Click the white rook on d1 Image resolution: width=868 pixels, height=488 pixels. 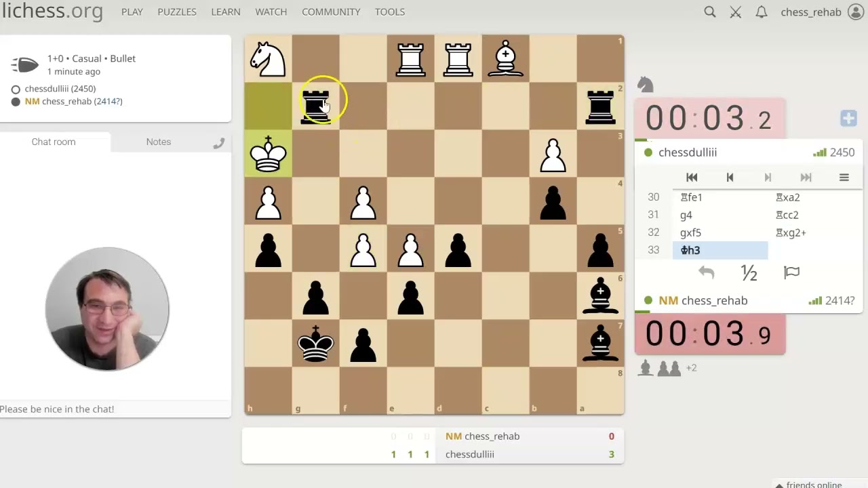[x=458, y=58]
